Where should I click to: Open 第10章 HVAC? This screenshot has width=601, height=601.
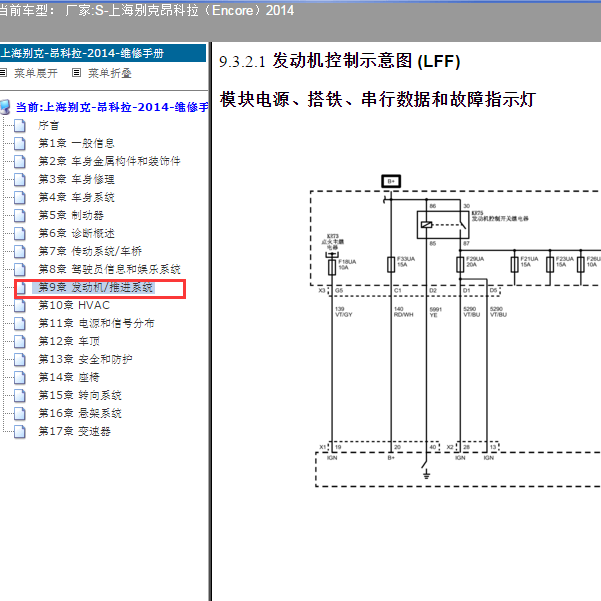[74, 305]
